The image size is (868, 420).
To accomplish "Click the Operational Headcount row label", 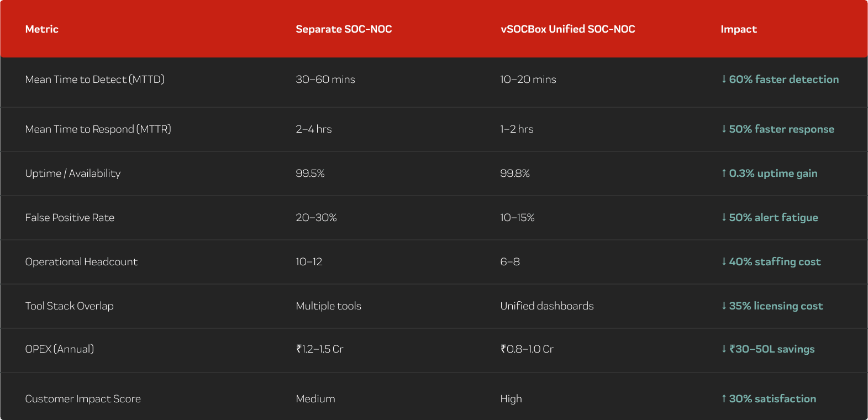I will (81, 261).
